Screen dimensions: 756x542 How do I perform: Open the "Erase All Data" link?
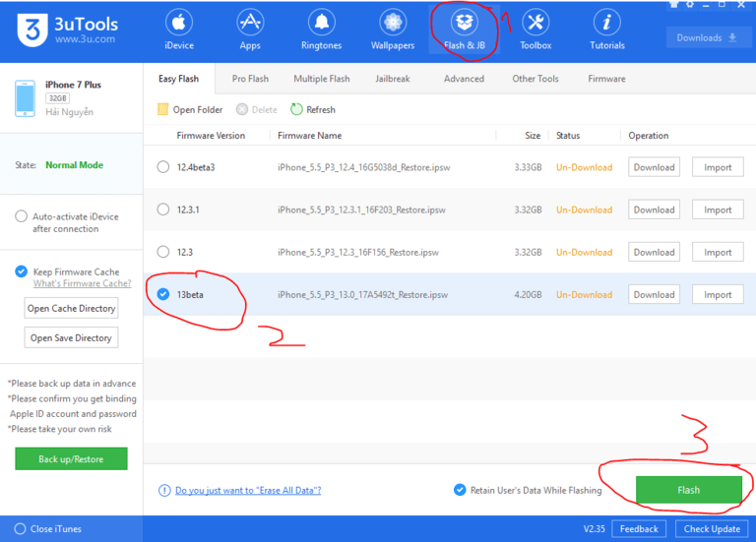[x=247, y=490]
